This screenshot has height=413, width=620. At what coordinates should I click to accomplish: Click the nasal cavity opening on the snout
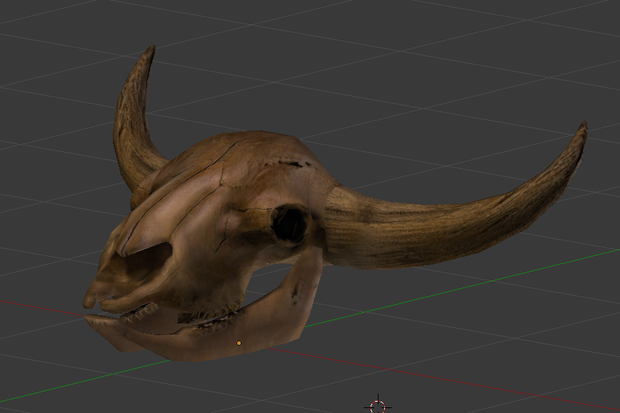pos(148,259)
